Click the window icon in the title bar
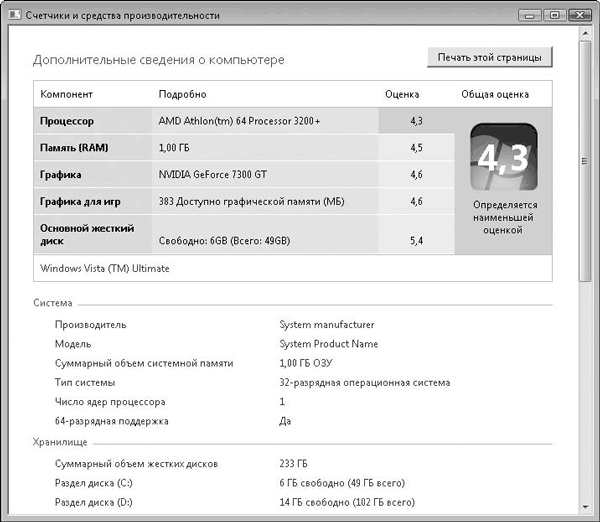The image size is (600, 522). [x=12, y=13]
